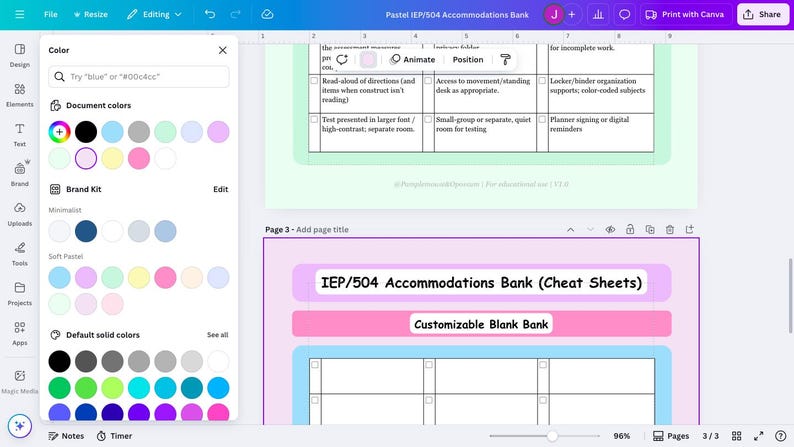
Task: Open analytics chart icon
Action: [598, 15]
